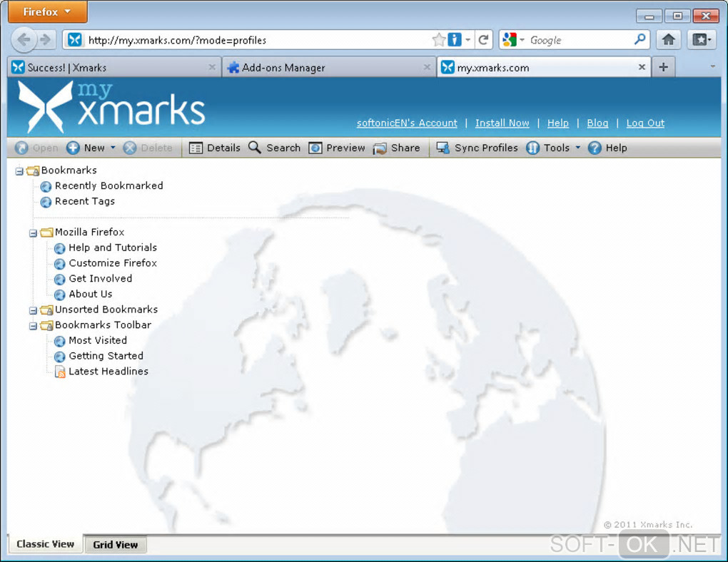Image resolution: width=728 pixels, height=562 pixels.
Task: Collapse the Bookmarks root node
Action: click(x=19, y=172)
